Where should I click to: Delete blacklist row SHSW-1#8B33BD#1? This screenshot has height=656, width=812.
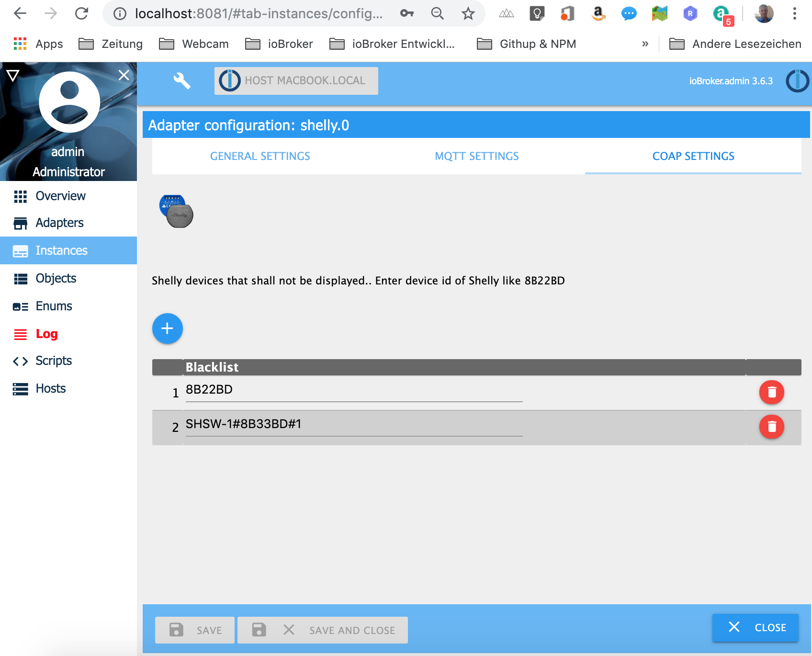point(771,427)
